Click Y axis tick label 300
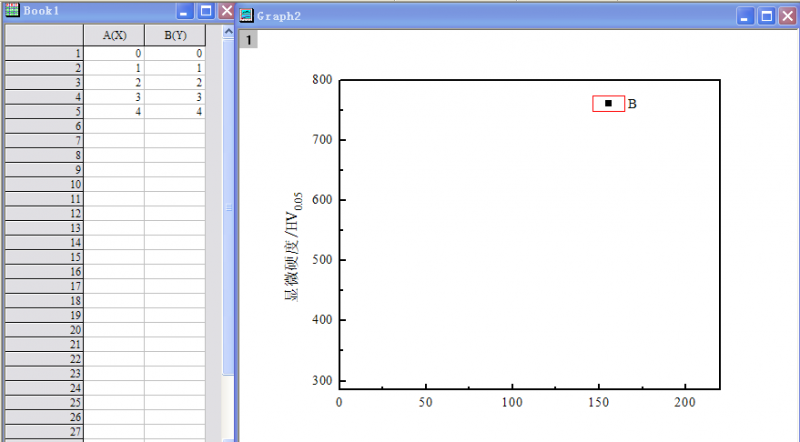800x442 pixels. pyautogui.click(x=322, y=380)
